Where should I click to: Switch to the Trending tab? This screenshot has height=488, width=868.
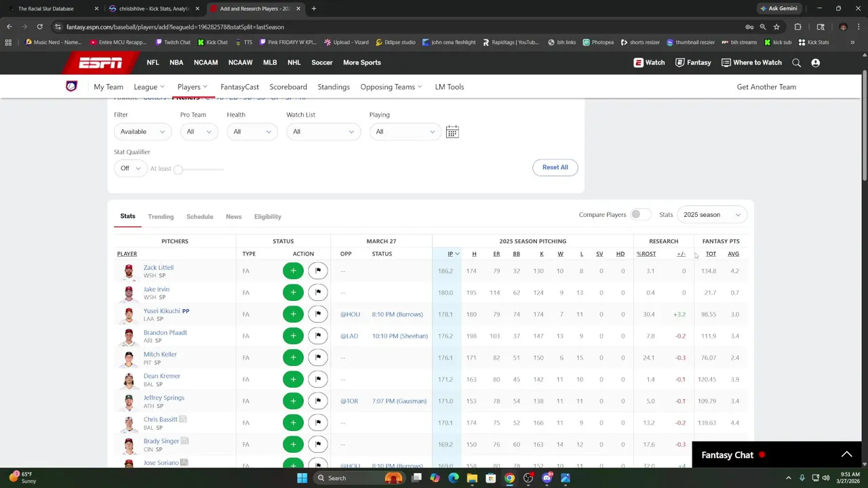[x=161, y=217]
